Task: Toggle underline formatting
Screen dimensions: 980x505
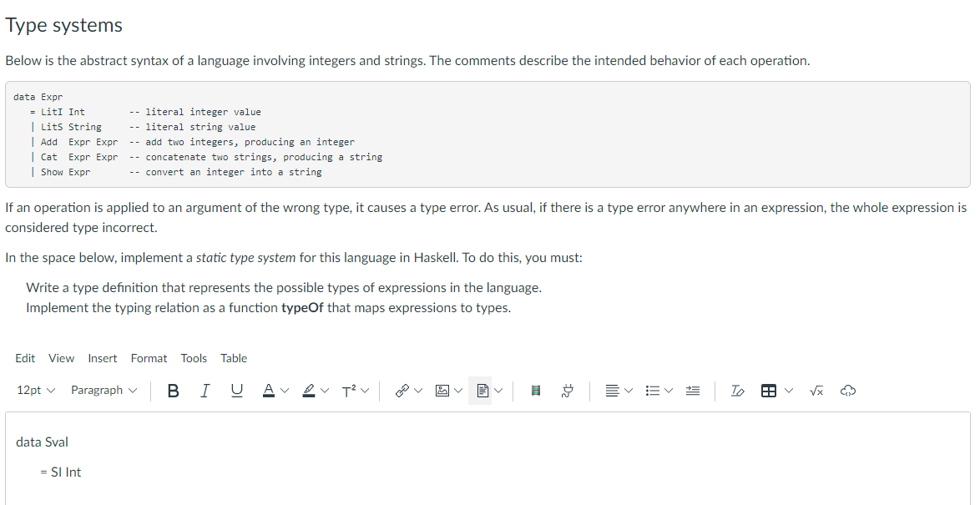Action: (x=236, y=391)
